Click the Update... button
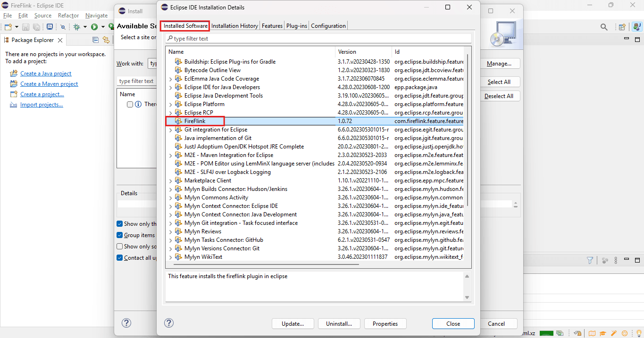This screenshot has height=338, width=644. click(293, 324)
